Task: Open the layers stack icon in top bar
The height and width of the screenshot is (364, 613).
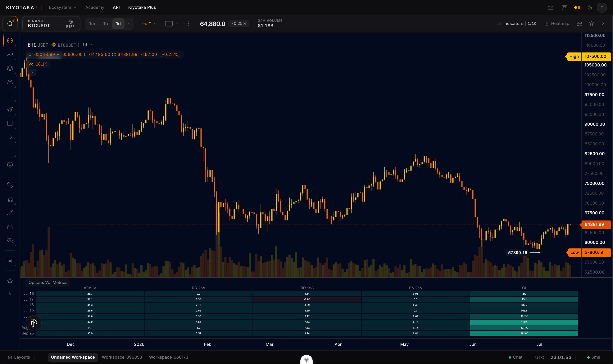Action: pyautogui.click(x=591, y=24)
